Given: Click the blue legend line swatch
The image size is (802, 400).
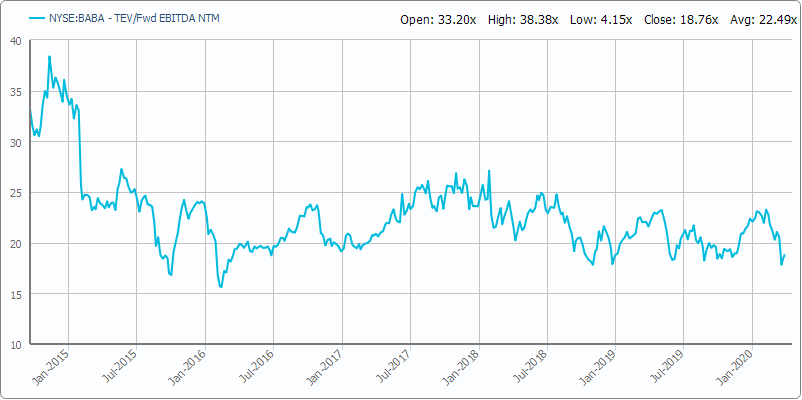Looking at the screenshot, I should pos(37,18).
